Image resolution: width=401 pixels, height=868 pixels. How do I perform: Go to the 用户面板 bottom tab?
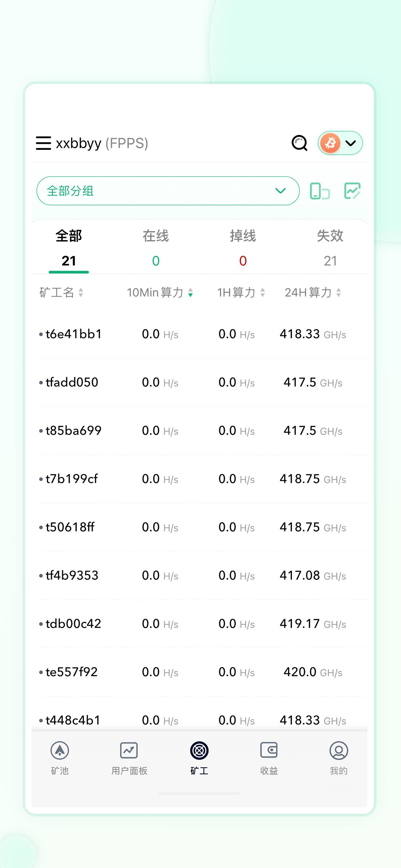(x=129, y=758)
